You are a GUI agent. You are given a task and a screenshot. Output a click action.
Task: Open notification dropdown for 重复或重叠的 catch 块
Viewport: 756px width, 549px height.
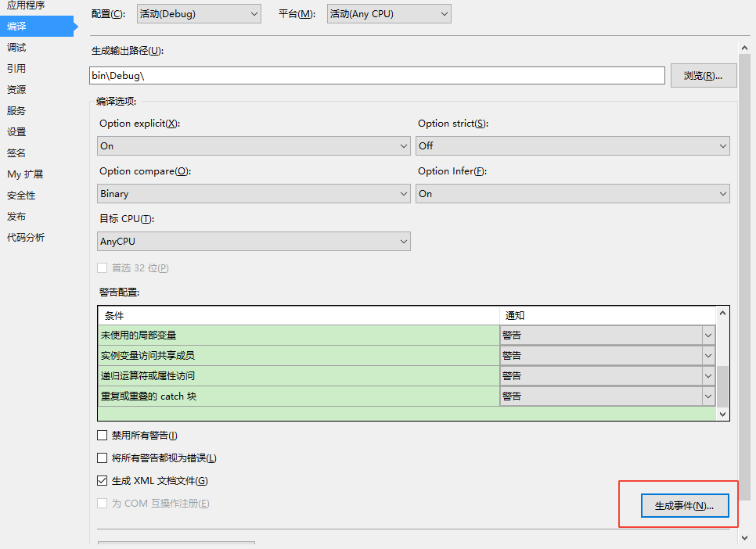click(x=707, y=396)
